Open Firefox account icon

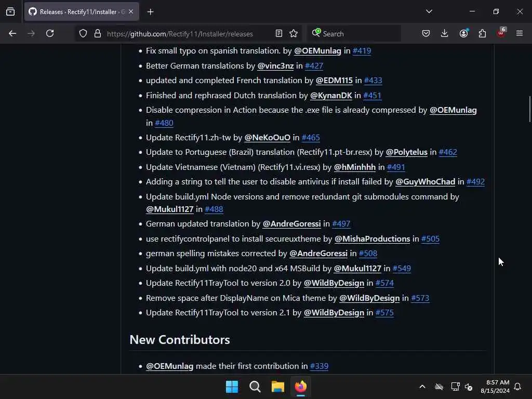point(463,33)
